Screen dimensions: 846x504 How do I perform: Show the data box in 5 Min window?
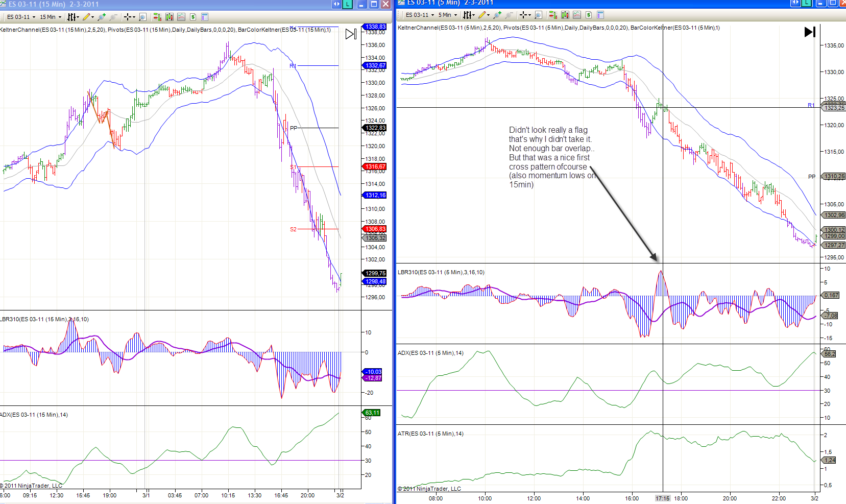point(538,15)
